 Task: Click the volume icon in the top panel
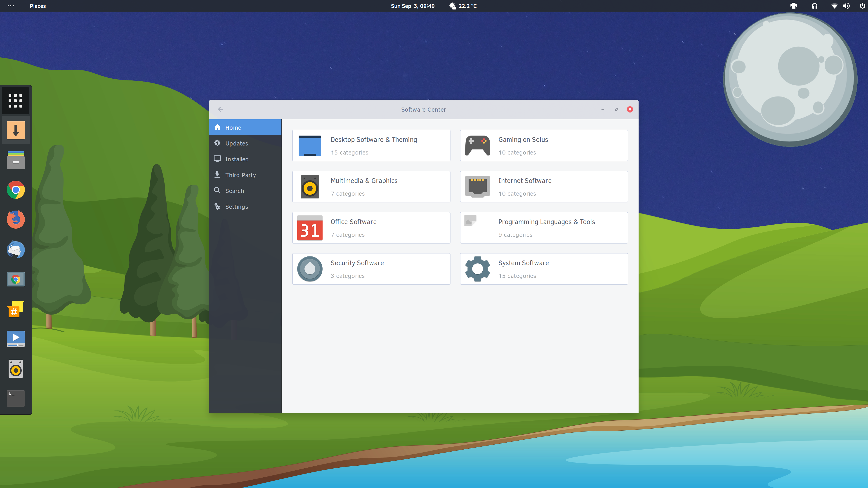coord(847,6)
